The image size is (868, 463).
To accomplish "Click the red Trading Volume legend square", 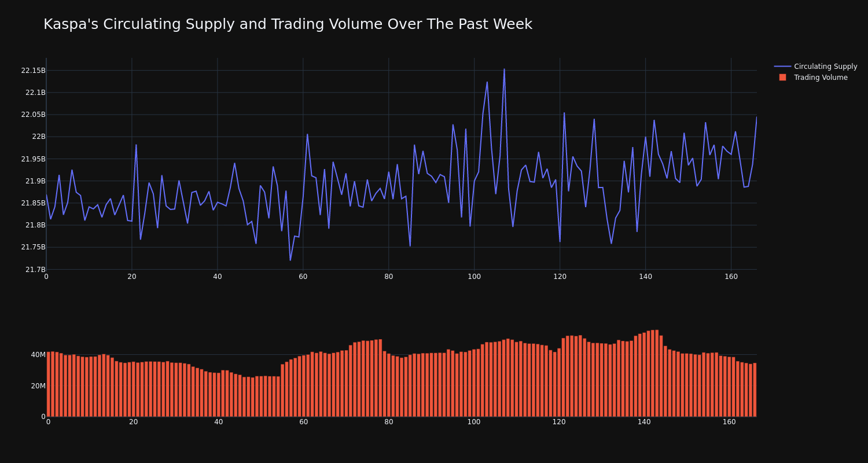I will 782,78.
